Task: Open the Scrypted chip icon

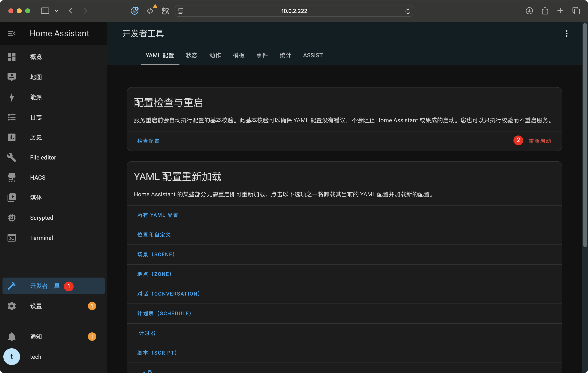Action: click(12, 218)
